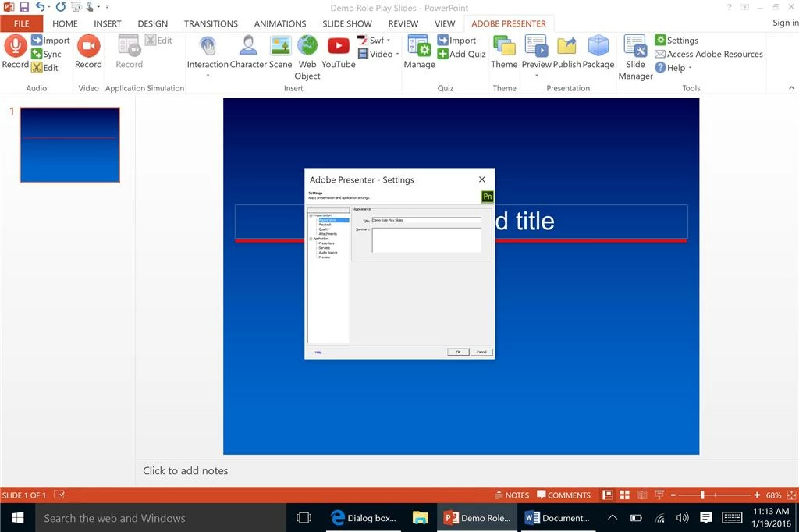
Task: Click the Title field in Settings dialog
Action: pyautogui.click(x=426, y=220)
